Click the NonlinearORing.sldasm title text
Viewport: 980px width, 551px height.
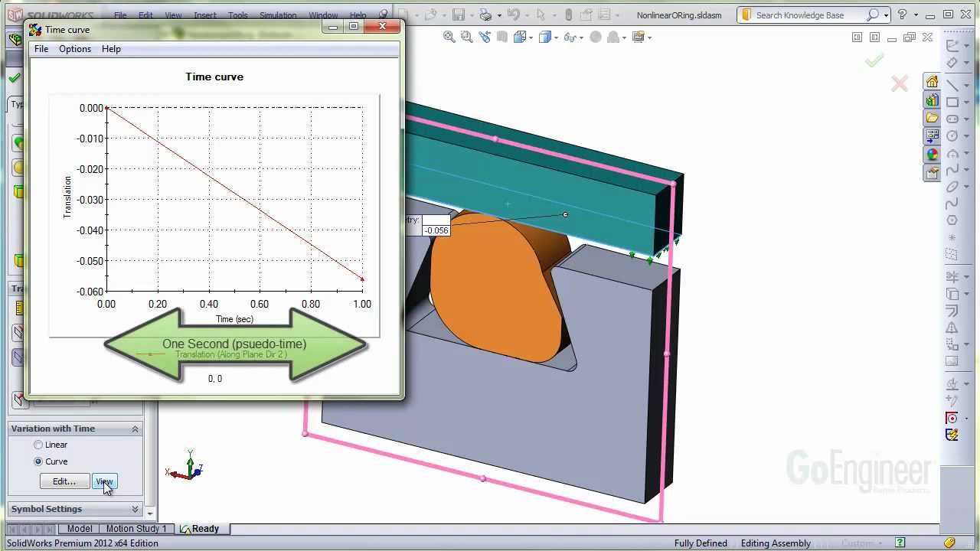pyautogui.click(x=679, y=15)
